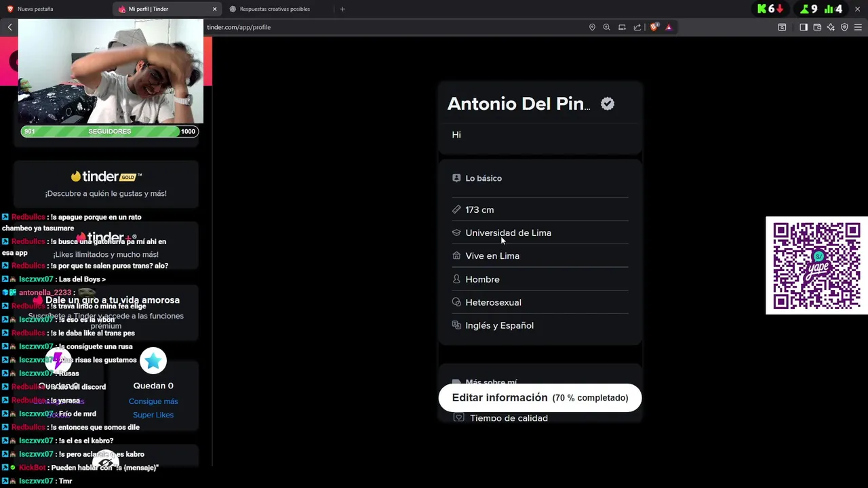Image resolution: width=868 pixels, height=488 pixels.
Task: Select the Hombre gender text
Action: coord(482,279)
